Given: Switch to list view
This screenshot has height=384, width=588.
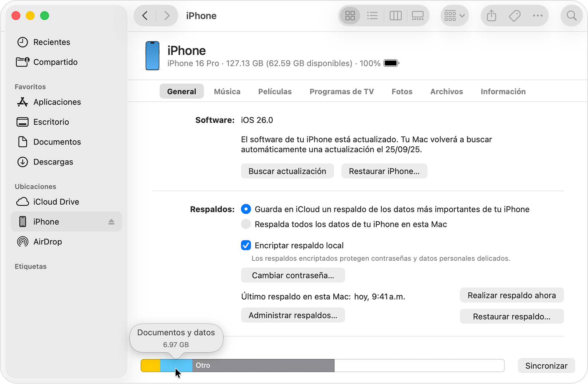Looking at the screenshot, I should [372, 16].
